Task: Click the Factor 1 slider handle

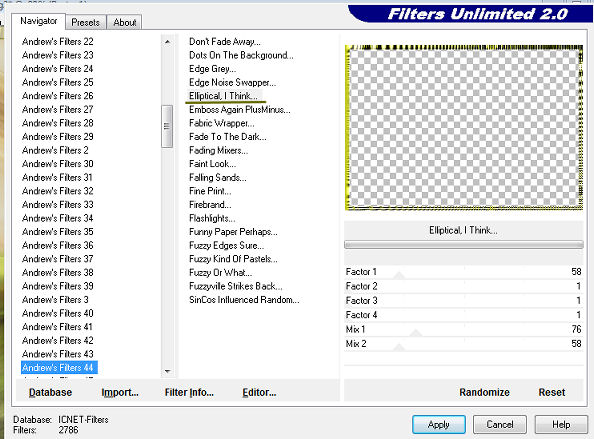Action: click(399, 275)
